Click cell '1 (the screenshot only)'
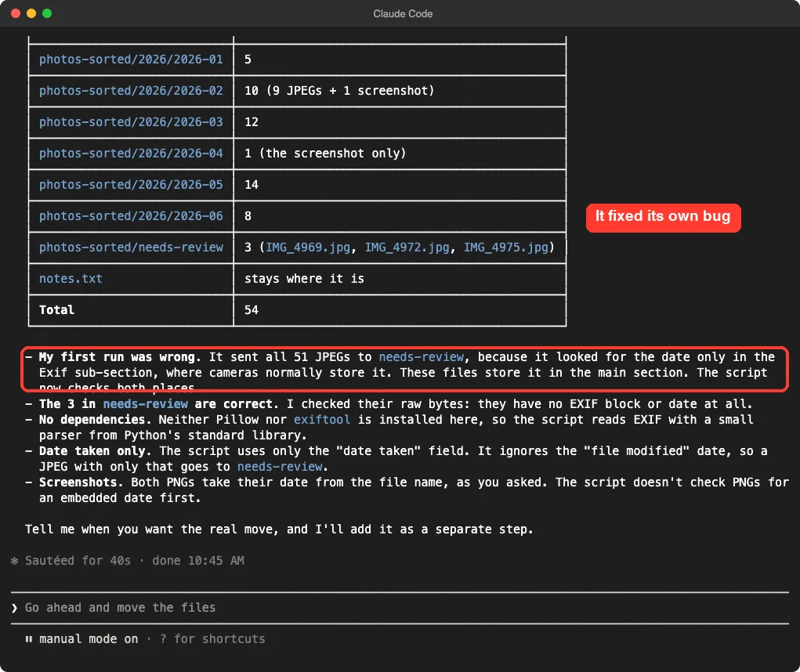 (325, 154)
